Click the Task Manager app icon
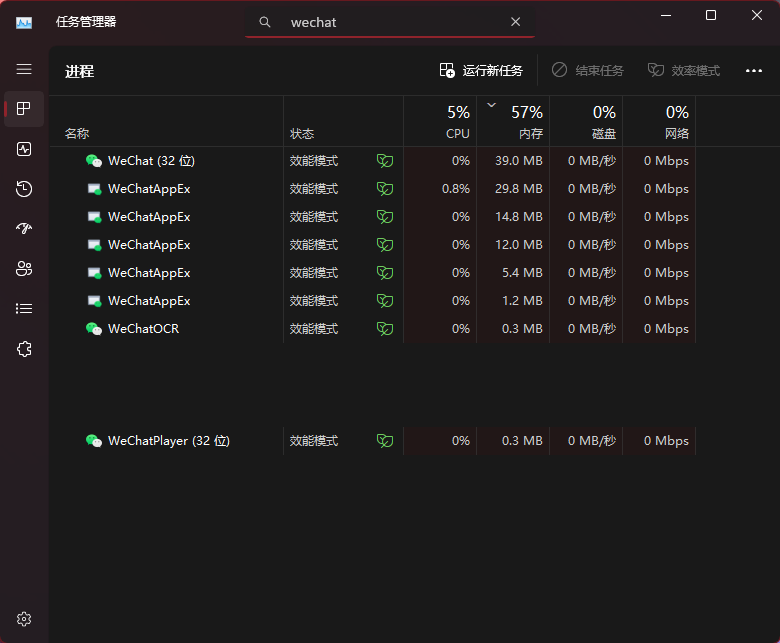This screenshot has width=780, height=643. tap(24, 22)
